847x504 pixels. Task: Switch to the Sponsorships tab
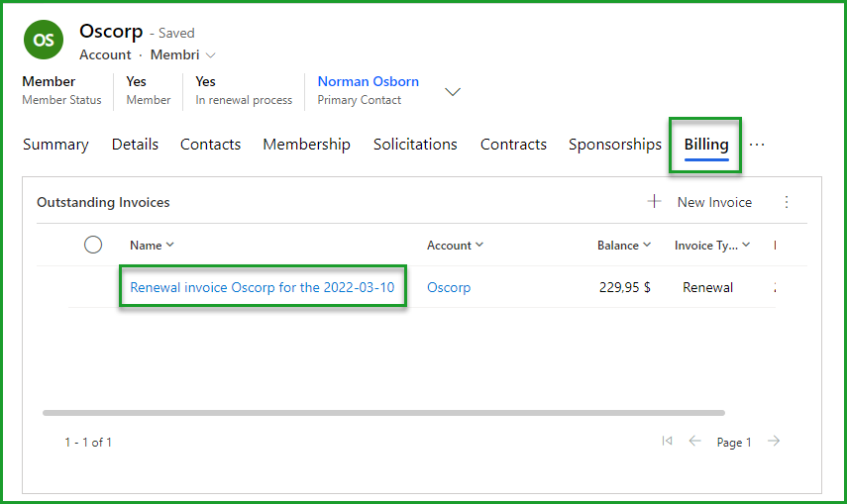click(x=614, y=145)
